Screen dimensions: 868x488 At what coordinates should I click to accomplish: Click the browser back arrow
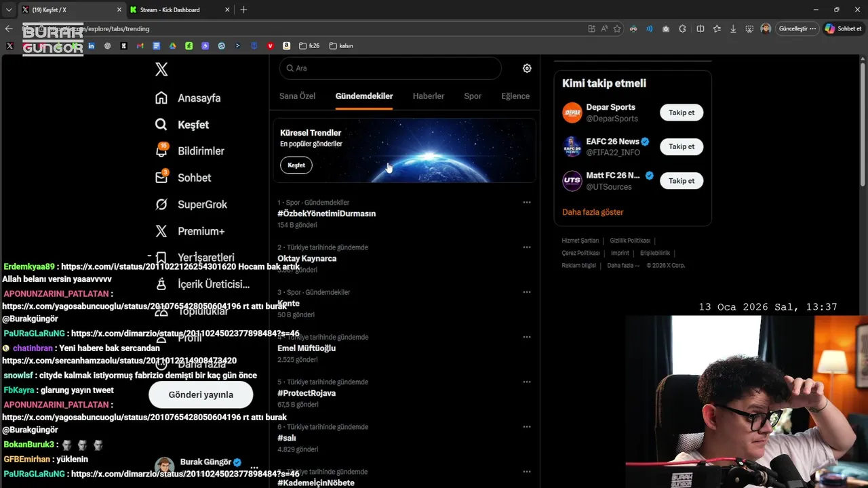click(x=9, y=28)
